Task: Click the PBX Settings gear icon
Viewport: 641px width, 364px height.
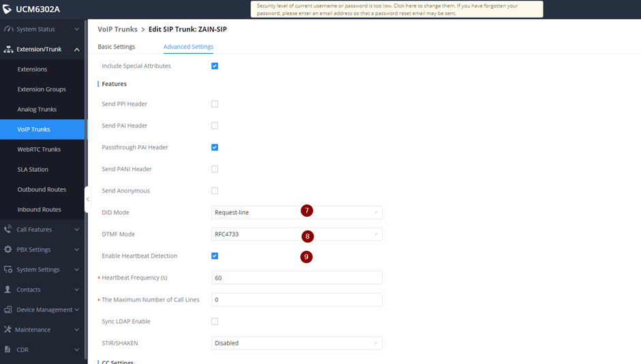Action: (8, 249)
